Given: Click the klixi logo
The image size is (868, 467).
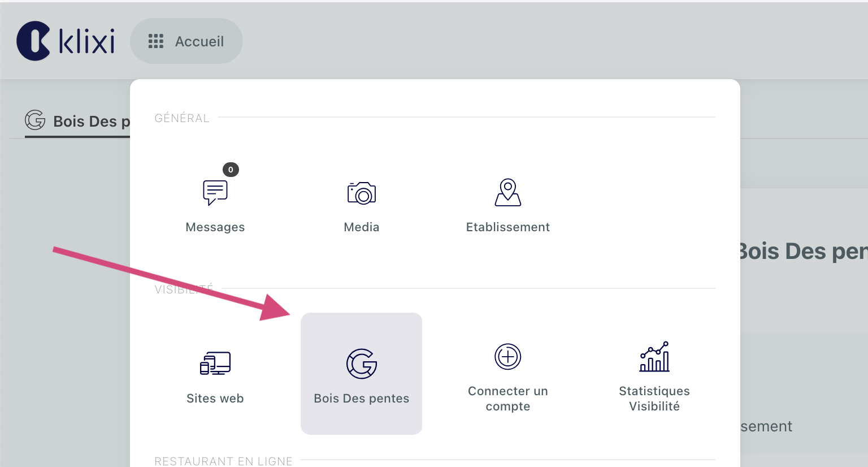Looking at the screenshot, I should 66,41.
